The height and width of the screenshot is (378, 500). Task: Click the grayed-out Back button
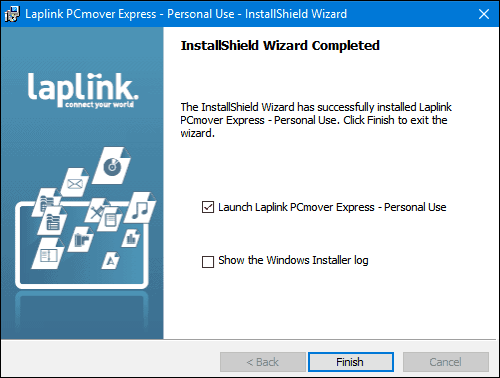(x=263, y=362)
